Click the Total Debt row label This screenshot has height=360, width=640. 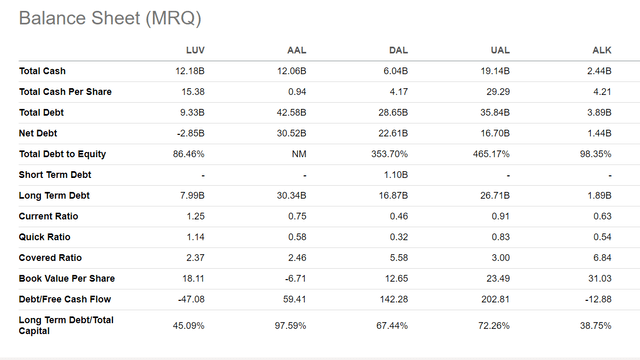click(x=41, y=113)
